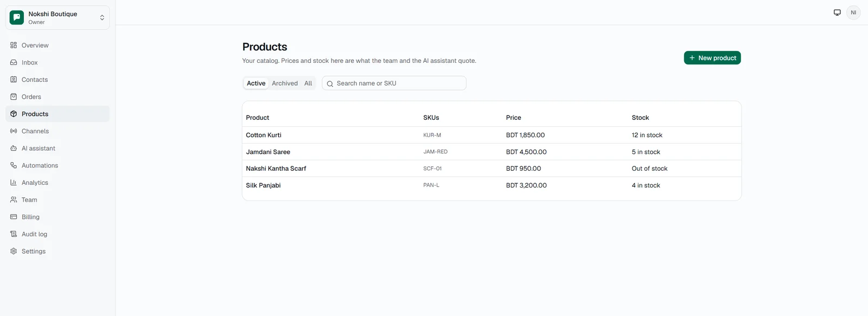Screen dimensions: 868x316
Task: Click the BDT 950.00 price
Action: click(524, 169)
